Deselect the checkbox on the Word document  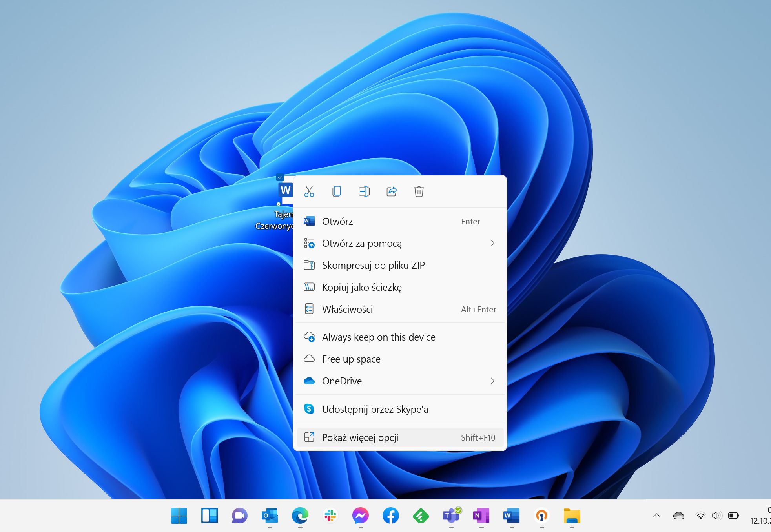pos(280,177)
